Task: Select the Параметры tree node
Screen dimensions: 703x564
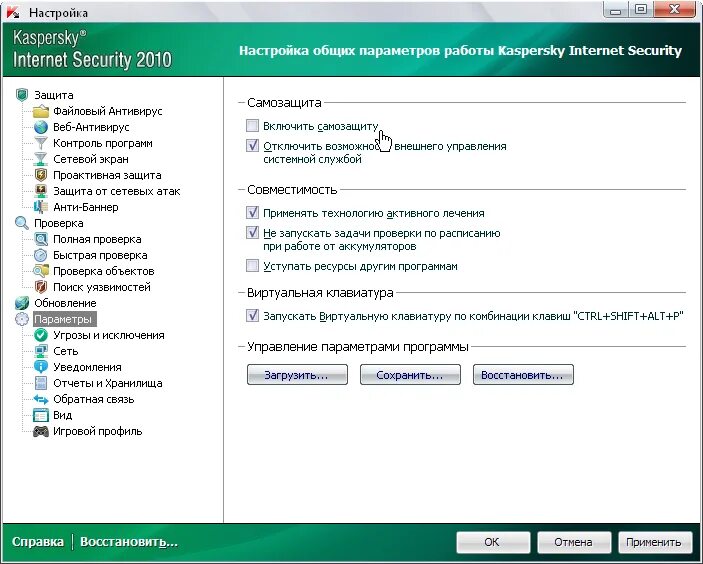Action: click(x=63, y=319)
